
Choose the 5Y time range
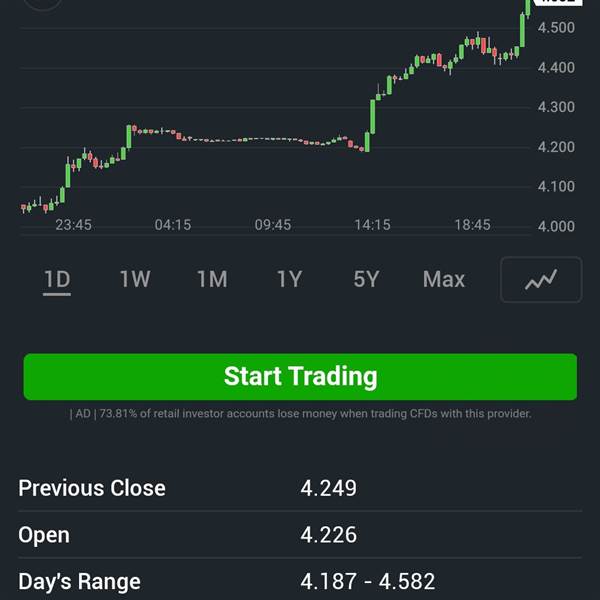click(x=367, y=279)
